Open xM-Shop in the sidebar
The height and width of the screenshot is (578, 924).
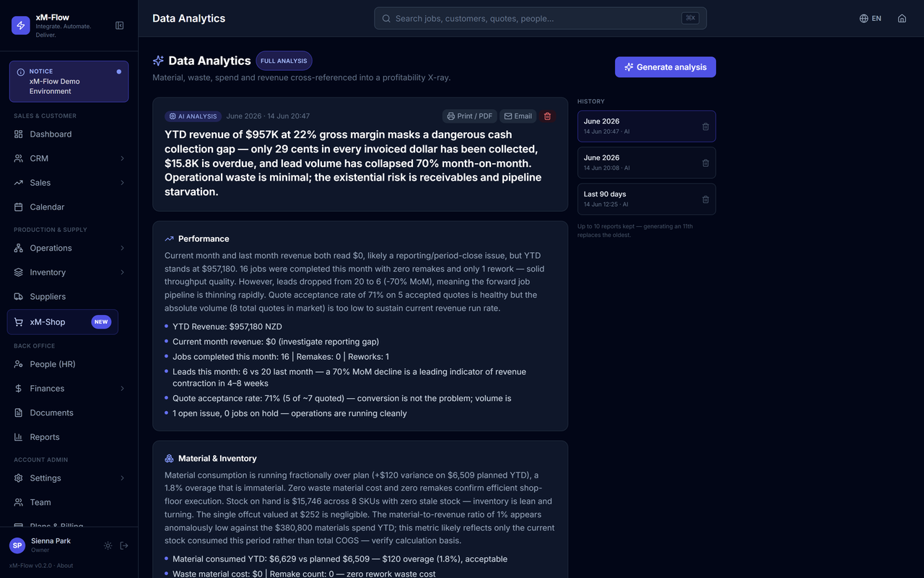pyautogui.click(x=63, y=322)
